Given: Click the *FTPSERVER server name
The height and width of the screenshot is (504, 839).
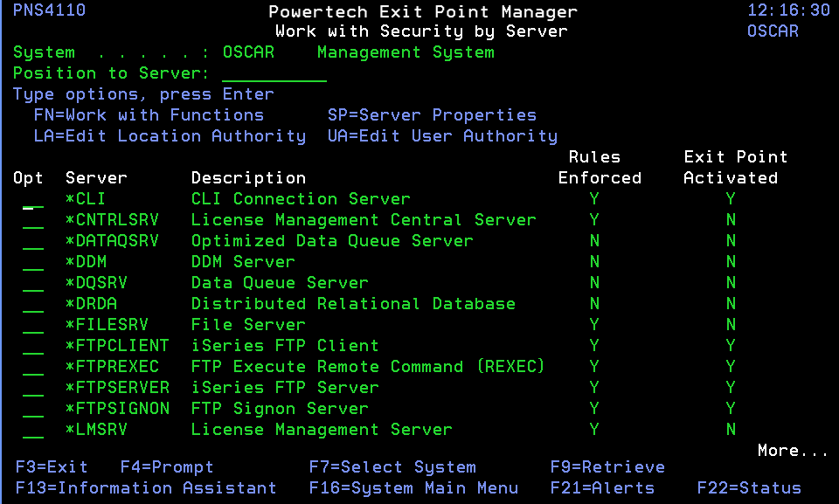Looking at the screenshot, I should pos(117,387).
